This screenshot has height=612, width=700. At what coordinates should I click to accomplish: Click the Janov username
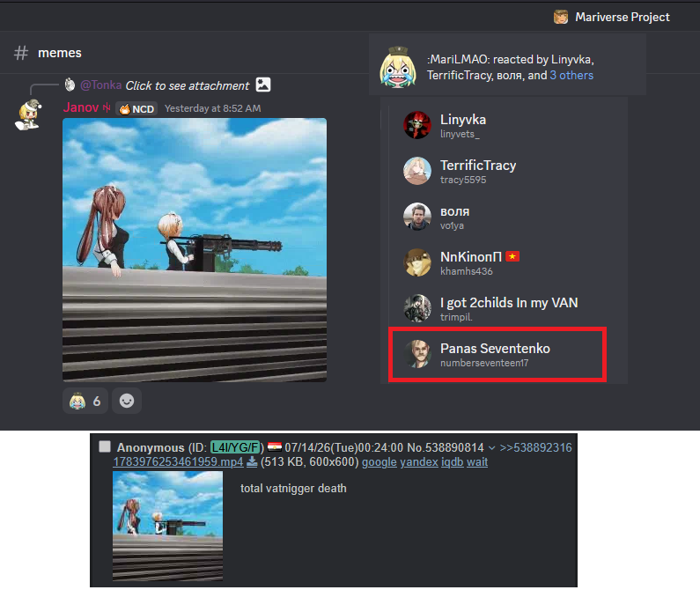[81, 107]
